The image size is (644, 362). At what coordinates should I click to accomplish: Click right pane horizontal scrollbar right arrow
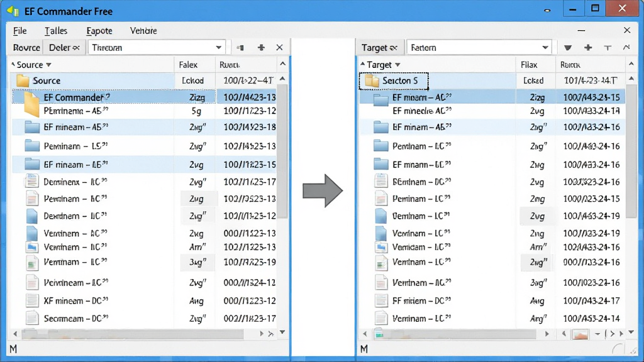547,334
